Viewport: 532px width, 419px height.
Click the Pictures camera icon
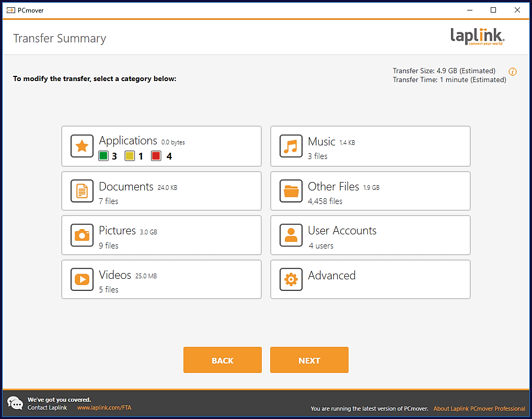pos(82,235)
